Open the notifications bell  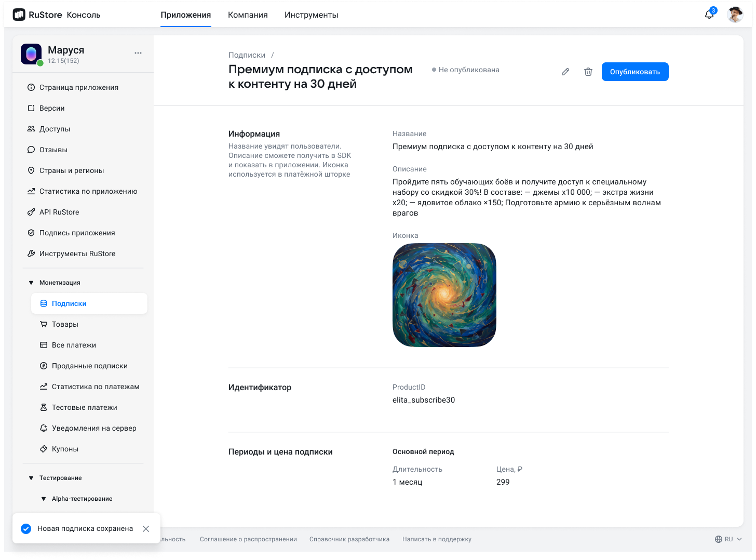pos(709,14)
